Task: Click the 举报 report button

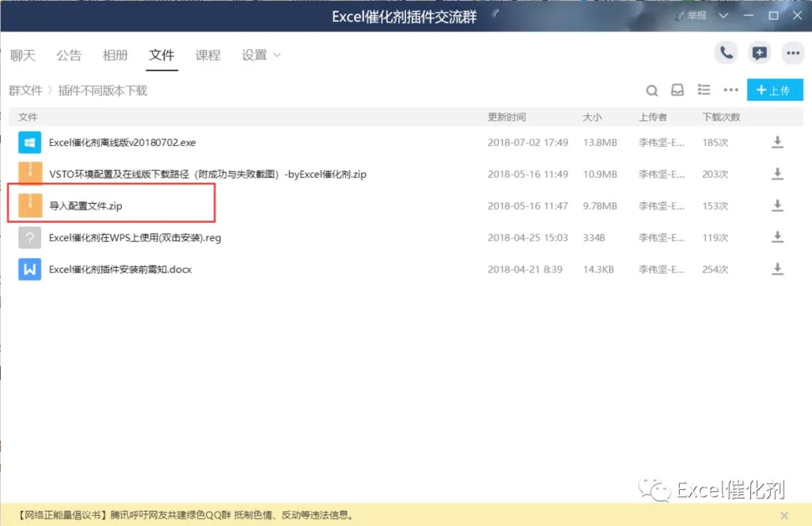Action: click(x=692, y=16)
